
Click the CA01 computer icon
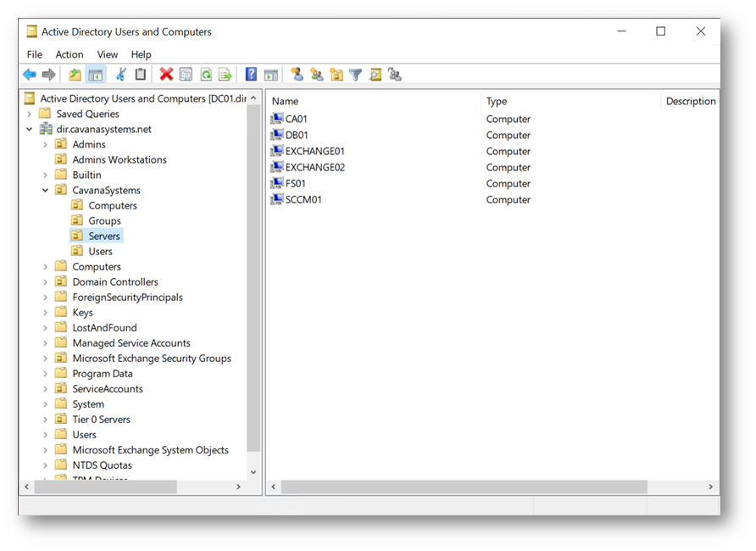[x=277, y=118]
